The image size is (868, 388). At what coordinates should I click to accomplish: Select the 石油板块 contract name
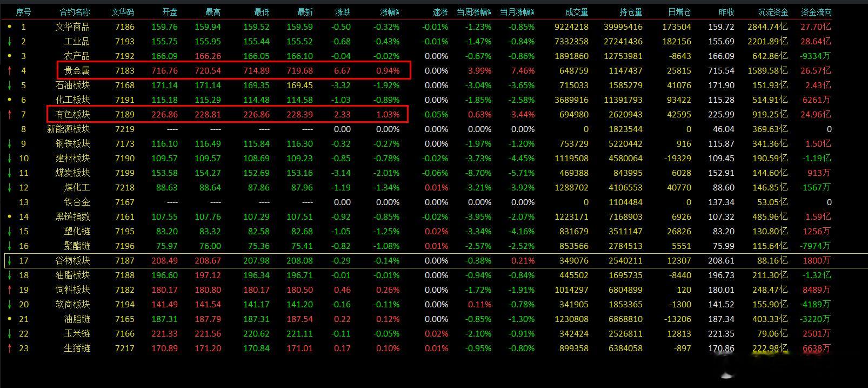tap(72, 85)
